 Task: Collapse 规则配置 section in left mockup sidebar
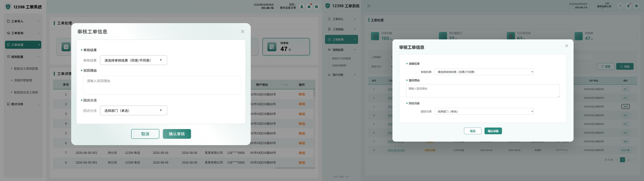(39, 57)
